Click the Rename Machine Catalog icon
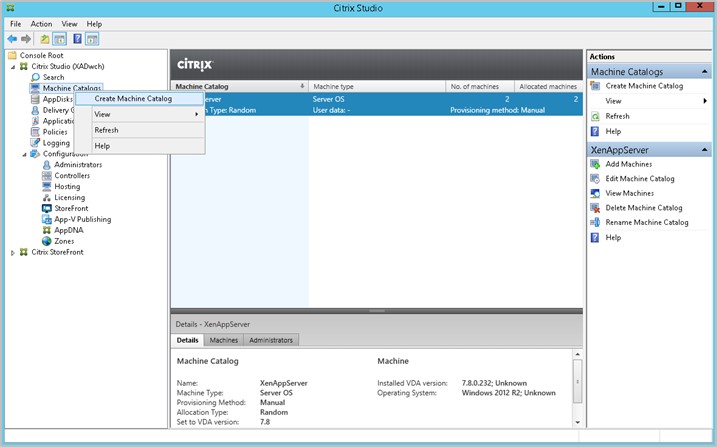This screenshot has width=717, height=447. (x=595, y=223)
